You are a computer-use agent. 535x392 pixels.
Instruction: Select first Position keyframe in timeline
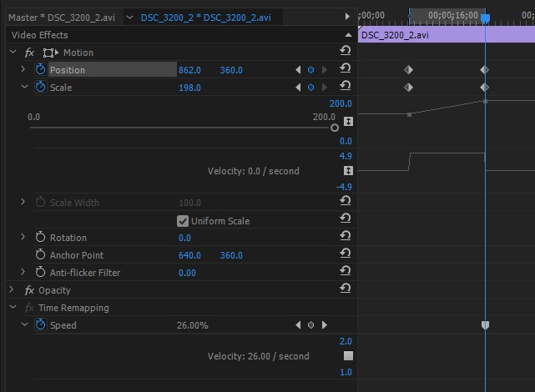[x=409, y=70]
